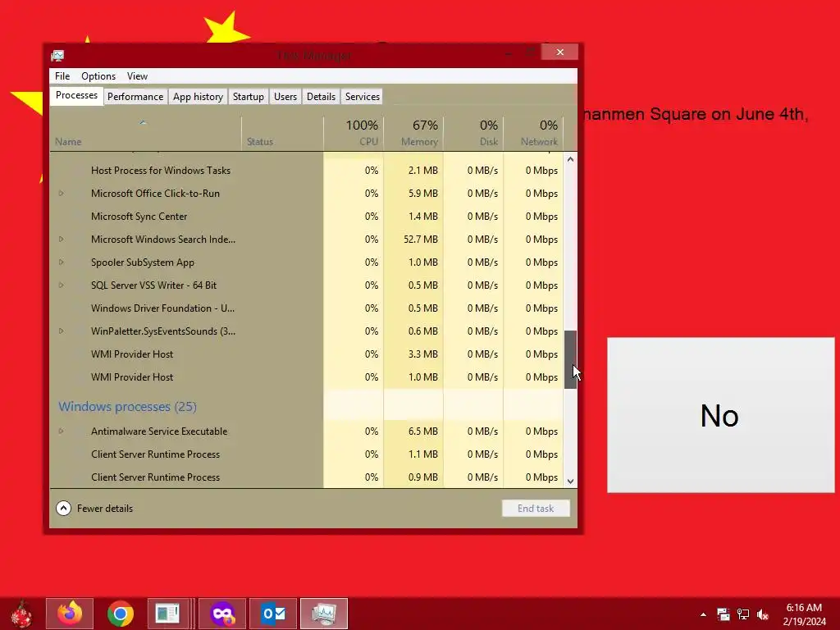Screen dimensions: 840x630
Task: Open the File menu
Action: (62, 76)
